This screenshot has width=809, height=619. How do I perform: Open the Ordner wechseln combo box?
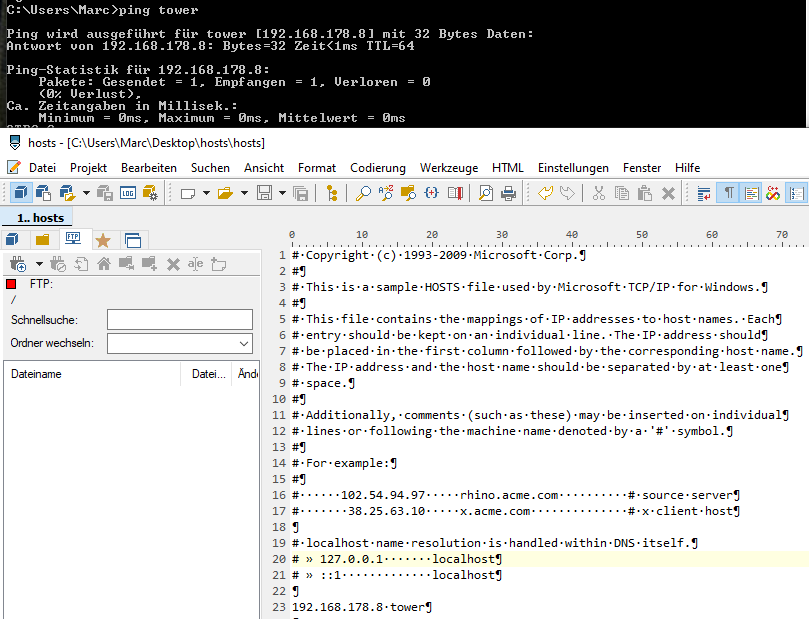(180, 344)
